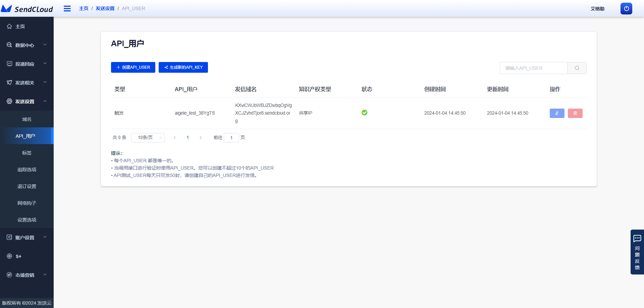Viewport: 644px width, 308px height.
Task: Click the 请输入API_USER search field
Action: (533, 68)
